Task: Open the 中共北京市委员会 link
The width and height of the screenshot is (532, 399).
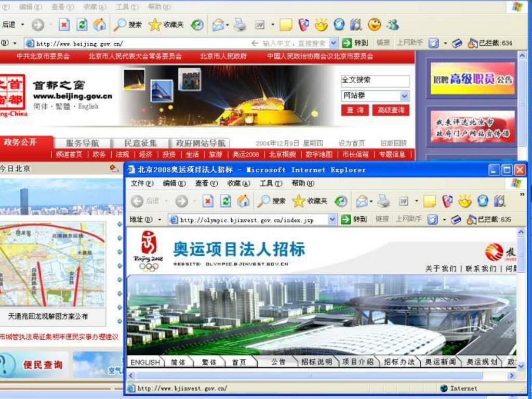Action: [x=43, y=56]
